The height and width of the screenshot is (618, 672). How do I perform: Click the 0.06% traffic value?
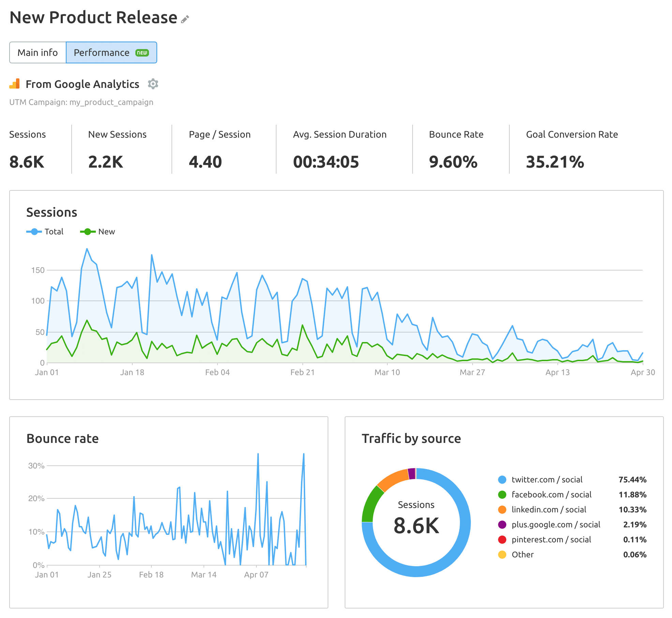635,555
